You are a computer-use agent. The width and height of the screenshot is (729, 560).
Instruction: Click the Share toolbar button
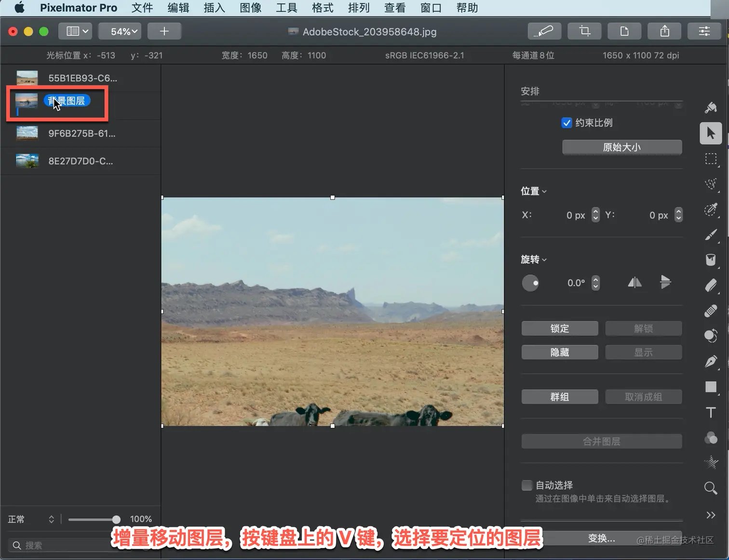[x=664, y=31]
